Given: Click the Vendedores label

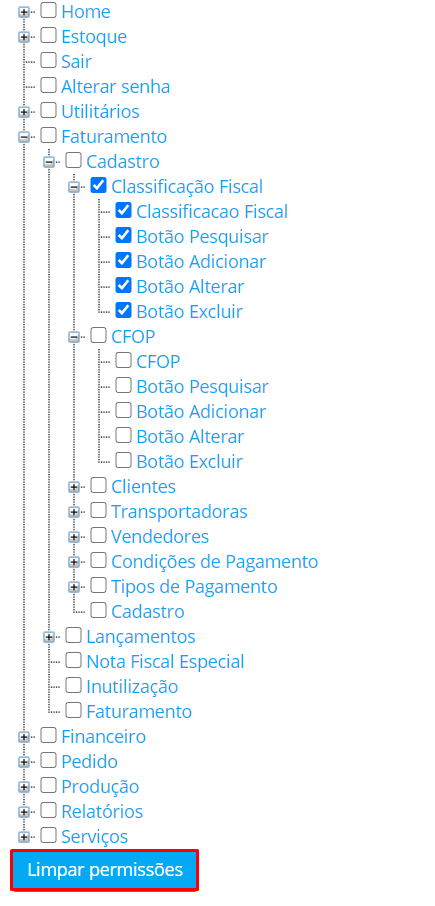Looking at the screenshot, I should (x=160, y=537).
